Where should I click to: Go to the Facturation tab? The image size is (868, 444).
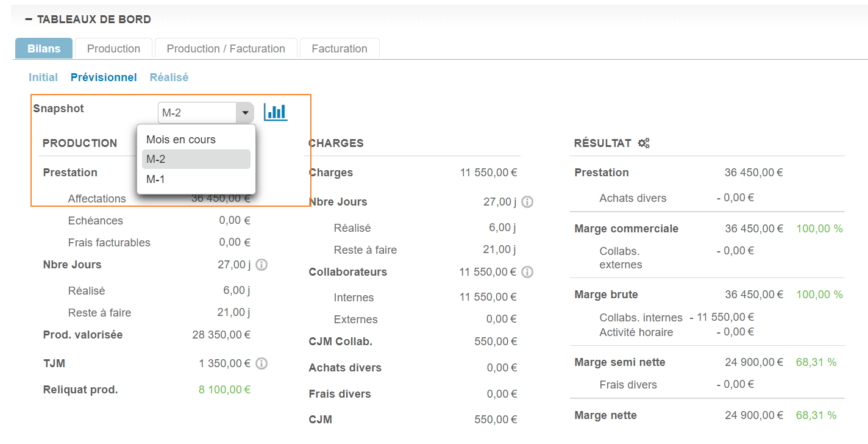coord(339,49)
